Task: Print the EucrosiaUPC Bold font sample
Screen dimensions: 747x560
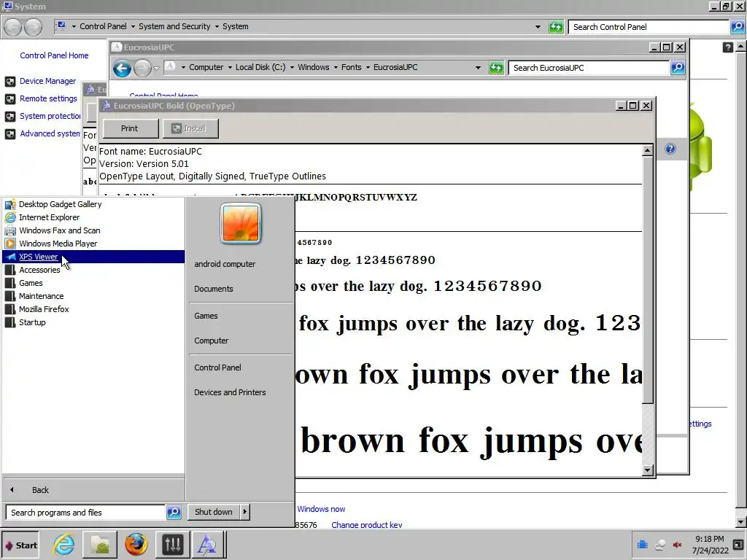Action: coord(131,128)
